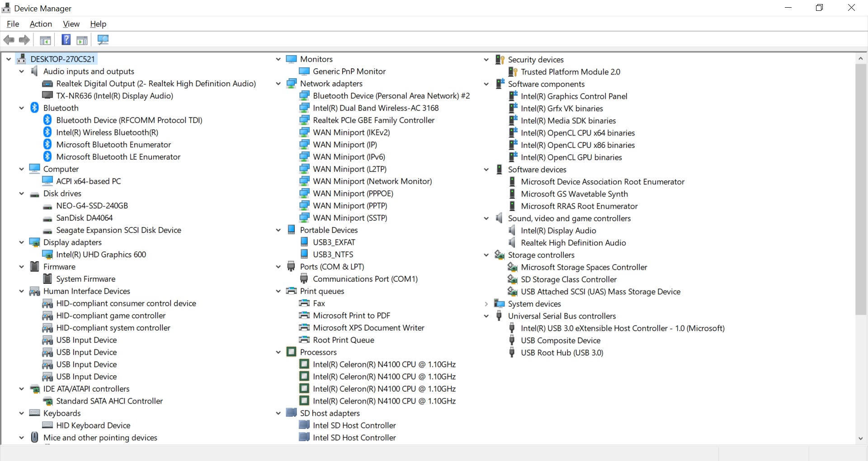Viewport: 868px width, 461px height.
Task: Click the vertical scrollbar thumb
Action: pyautogui.click(x=860, y=189)
